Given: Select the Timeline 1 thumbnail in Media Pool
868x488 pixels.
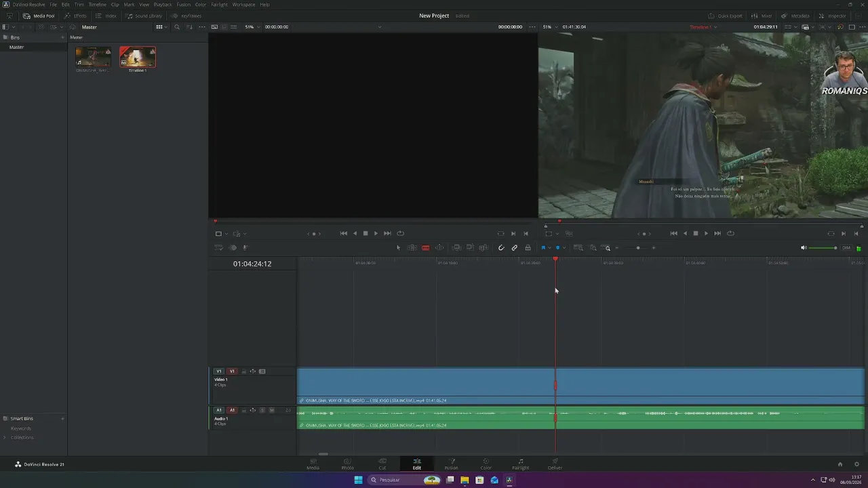Looking at the screenshot, I should [138, 57].
